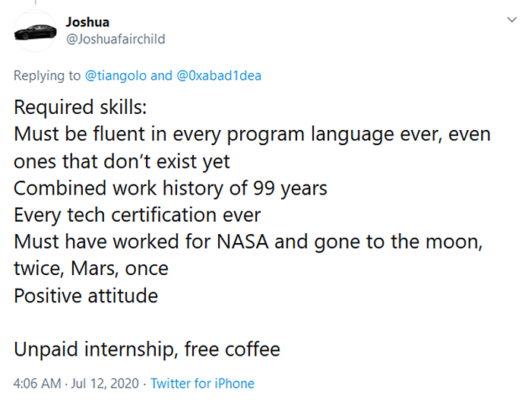Click the word "moon" in the tweet
The width and height of the screenshot is (532, 405).
click(454, 242)
